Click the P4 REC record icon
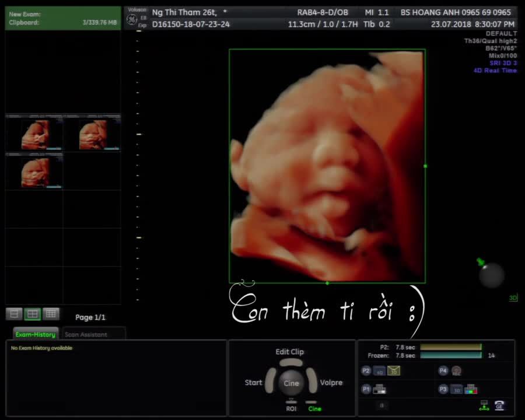Image resolution: width=525 pixels, height=420 pixels. tap(456, 370)
